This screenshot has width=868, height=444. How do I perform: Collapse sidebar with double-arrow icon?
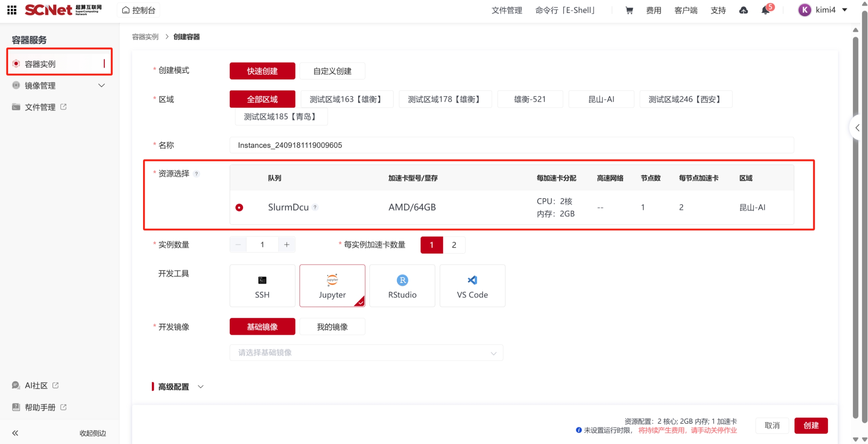point(15,433)
